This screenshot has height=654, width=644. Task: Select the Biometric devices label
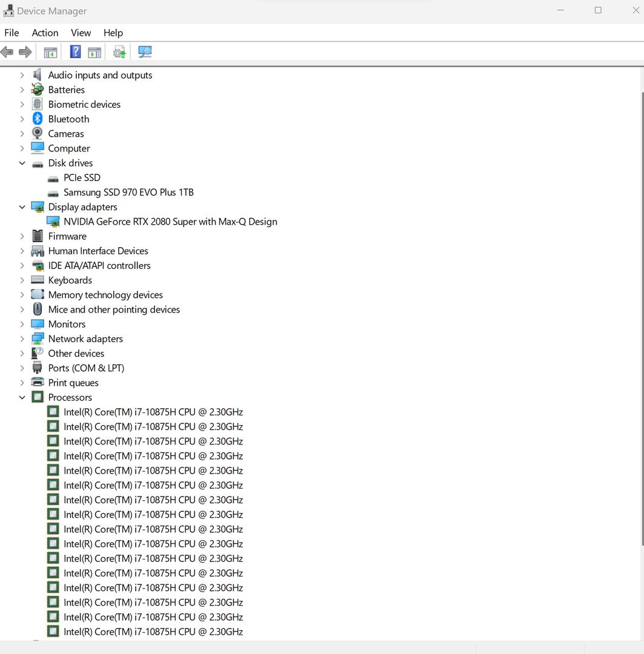(84, 104)
